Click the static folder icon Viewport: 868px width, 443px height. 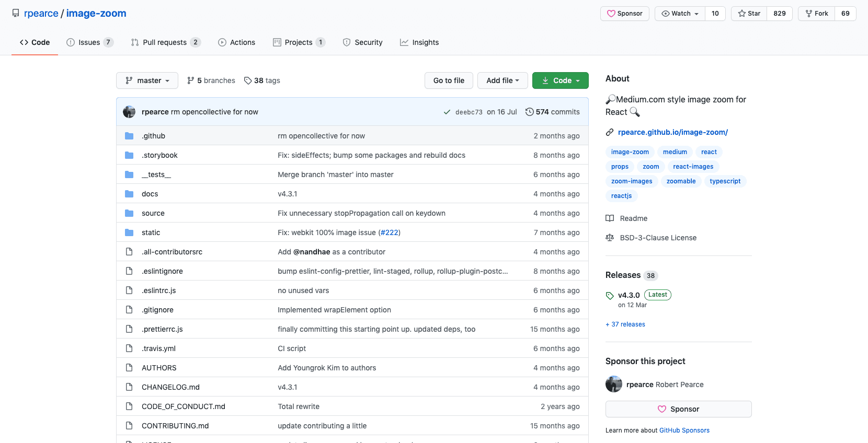coord(129,232)
